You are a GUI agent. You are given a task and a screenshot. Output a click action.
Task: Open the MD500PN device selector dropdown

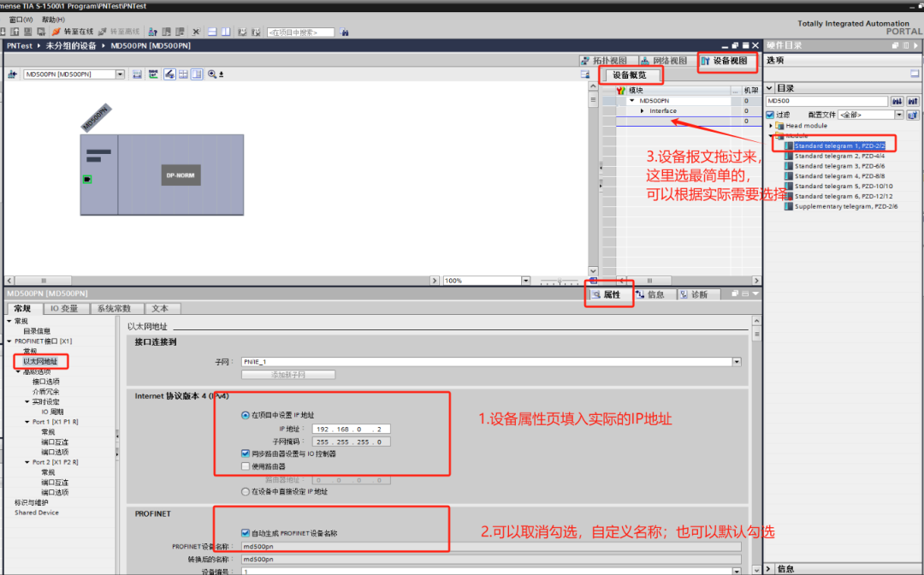coord(121,74)
